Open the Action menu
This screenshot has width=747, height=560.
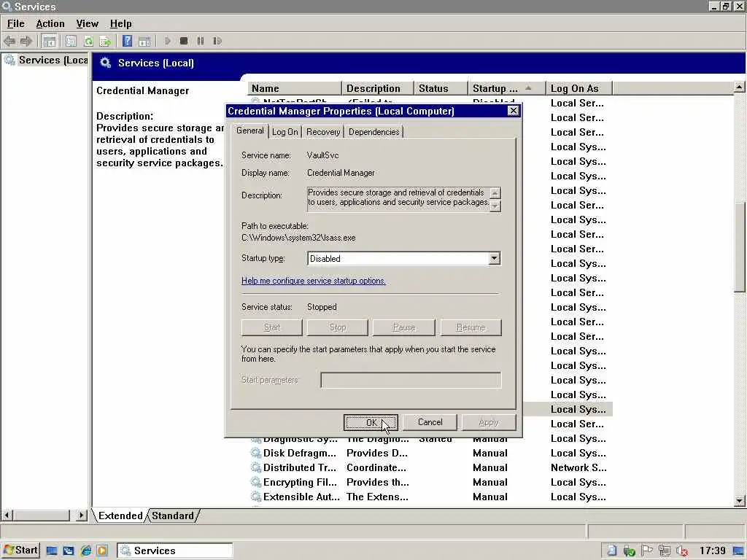click(50, 23)
